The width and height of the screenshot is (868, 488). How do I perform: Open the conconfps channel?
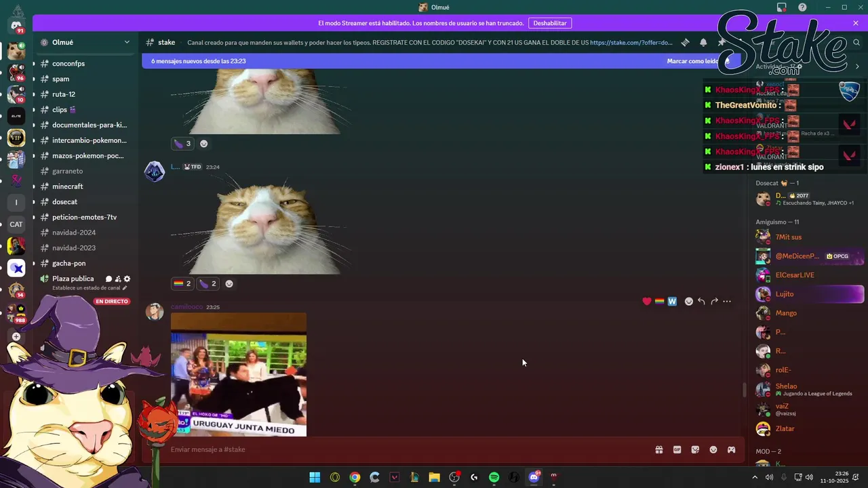pos(85,64)
